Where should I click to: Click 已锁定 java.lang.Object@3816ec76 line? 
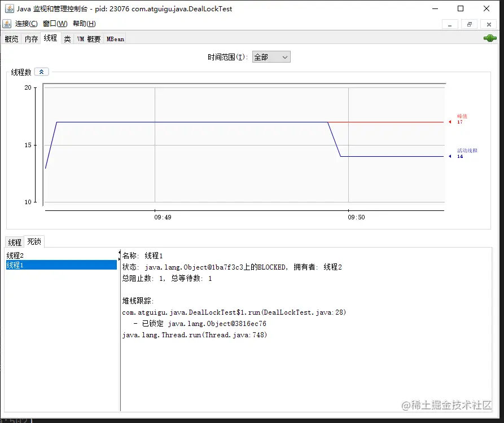[200, 323]
